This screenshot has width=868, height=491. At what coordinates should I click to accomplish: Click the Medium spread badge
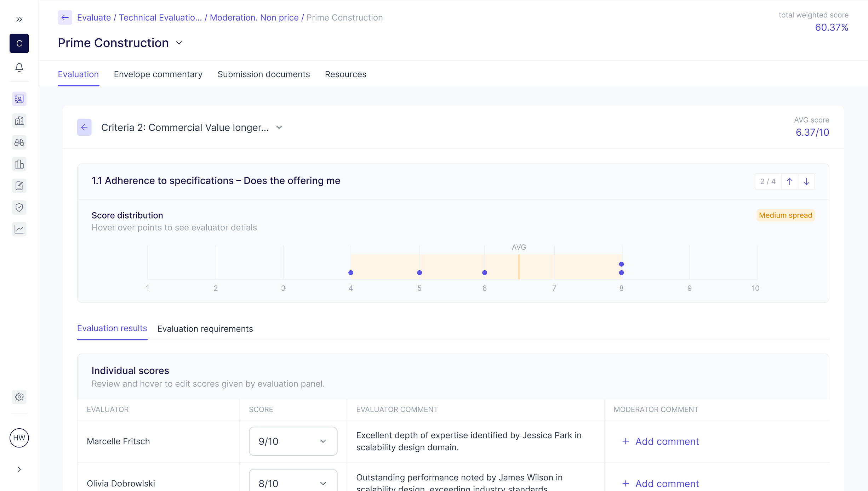point(786,215)
